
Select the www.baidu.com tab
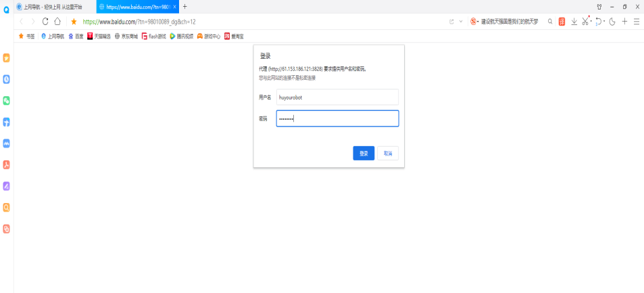[x=138, y=7]
